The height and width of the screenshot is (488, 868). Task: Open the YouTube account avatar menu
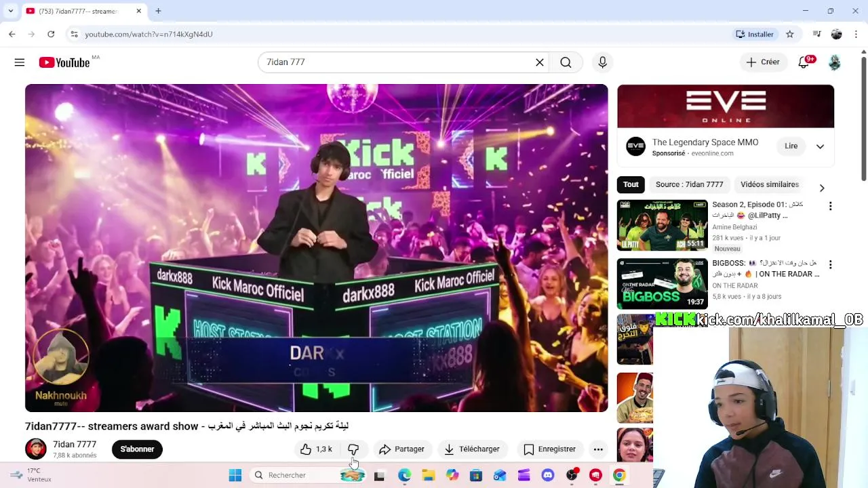(x=835, y=62)
